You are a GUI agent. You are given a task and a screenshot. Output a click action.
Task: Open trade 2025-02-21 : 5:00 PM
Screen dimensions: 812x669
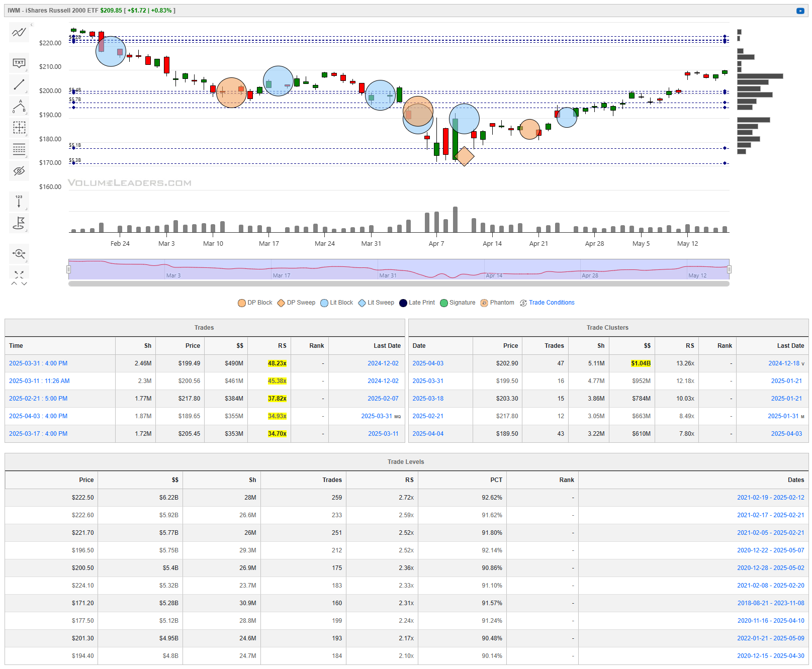click(x=38, y=399)
